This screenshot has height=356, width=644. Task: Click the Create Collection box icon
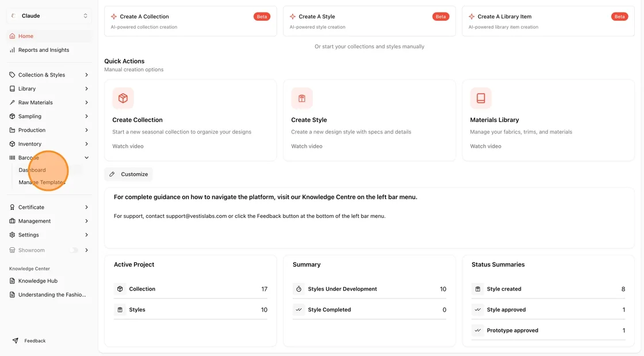123,98
